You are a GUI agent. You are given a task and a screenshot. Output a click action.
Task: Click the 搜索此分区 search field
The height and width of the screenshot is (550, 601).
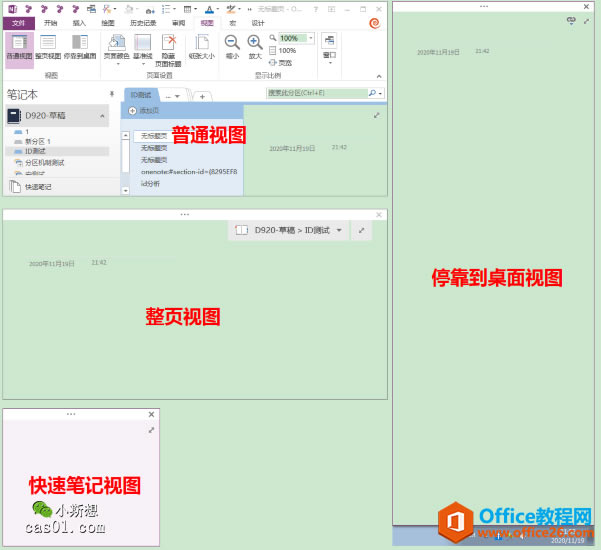pyautogui.click(x=316, y=93)
